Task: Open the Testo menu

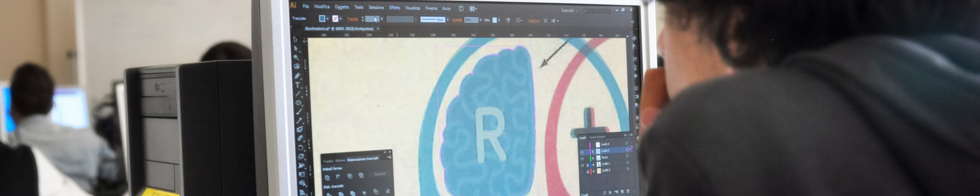Action: pos(359,7)
